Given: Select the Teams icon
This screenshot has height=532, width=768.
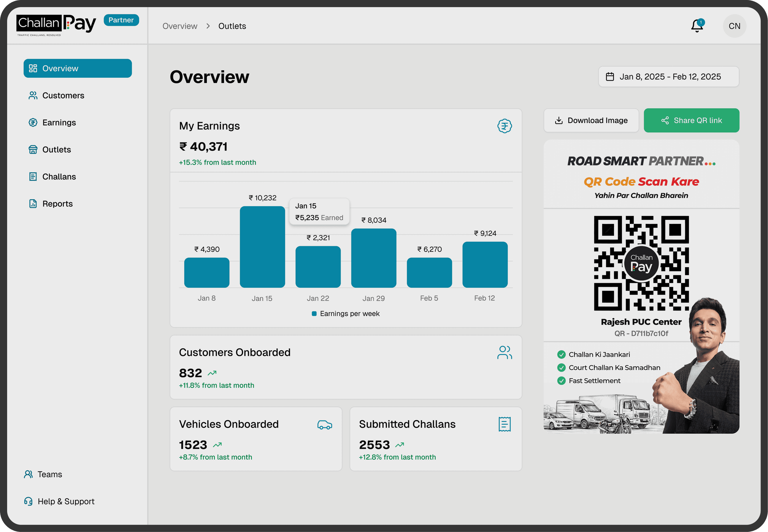Looking at the screenshot, I should (28, 474).
